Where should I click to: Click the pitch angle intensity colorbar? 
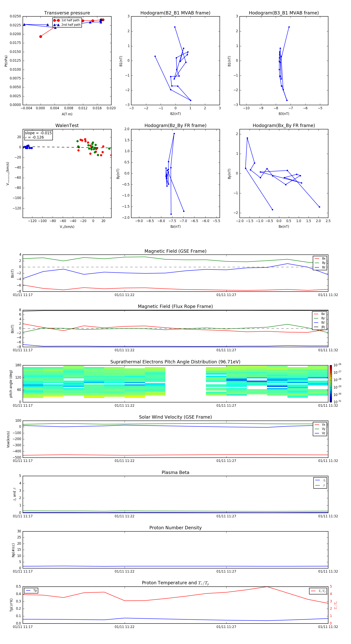point(331,384)
